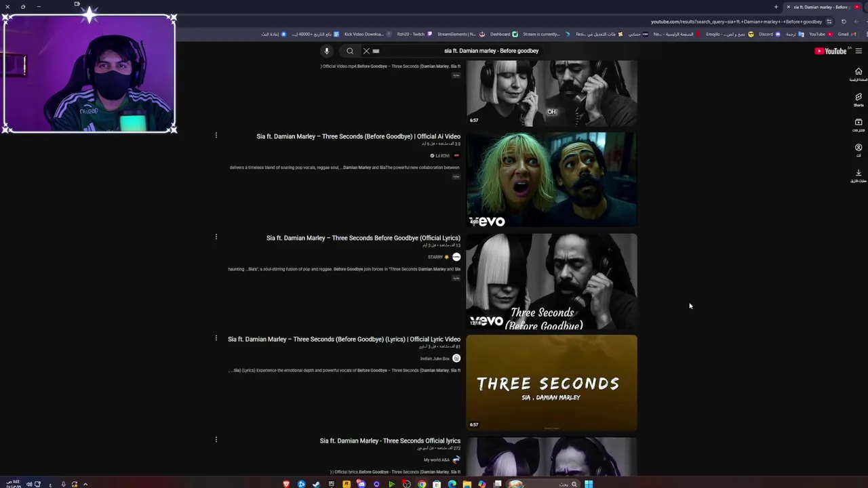Open site settings icon in address bar

829,22
